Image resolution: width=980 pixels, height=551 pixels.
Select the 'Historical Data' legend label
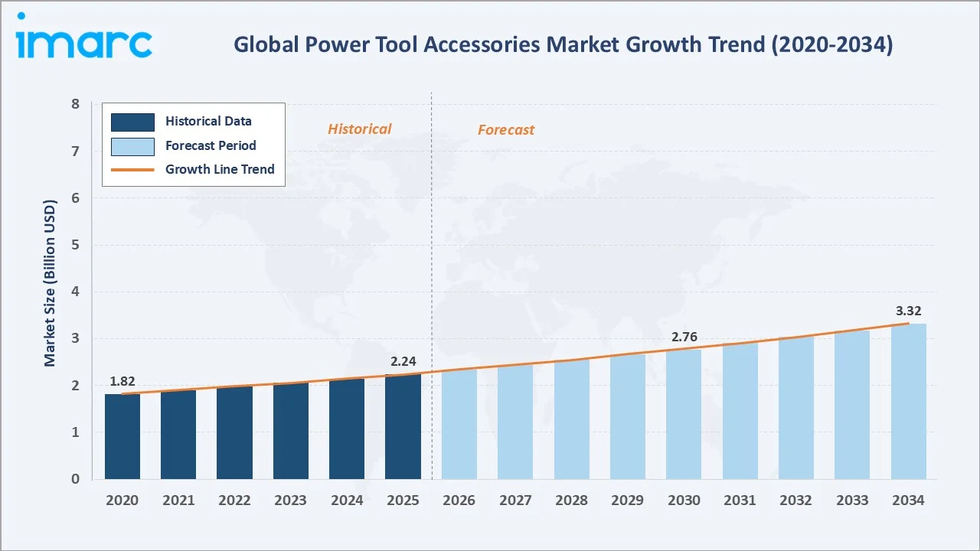pos(208,121)
